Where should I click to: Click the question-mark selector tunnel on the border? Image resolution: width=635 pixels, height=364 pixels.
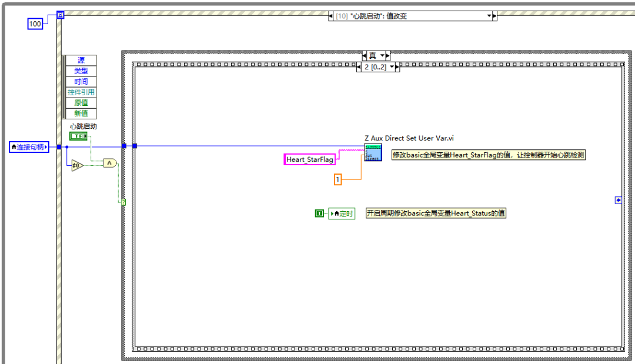click(123, 202)
